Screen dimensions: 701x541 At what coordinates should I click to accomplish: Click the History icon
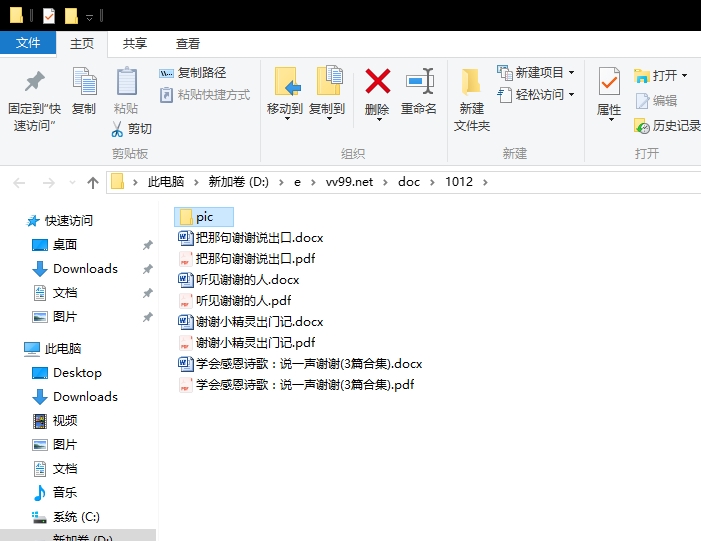(642, 126)
